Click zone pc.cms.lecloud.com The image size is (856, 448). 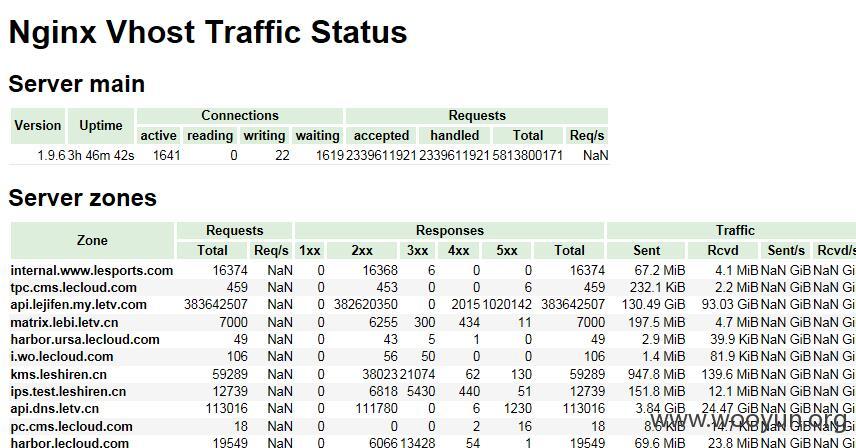[x=72, y=427]
